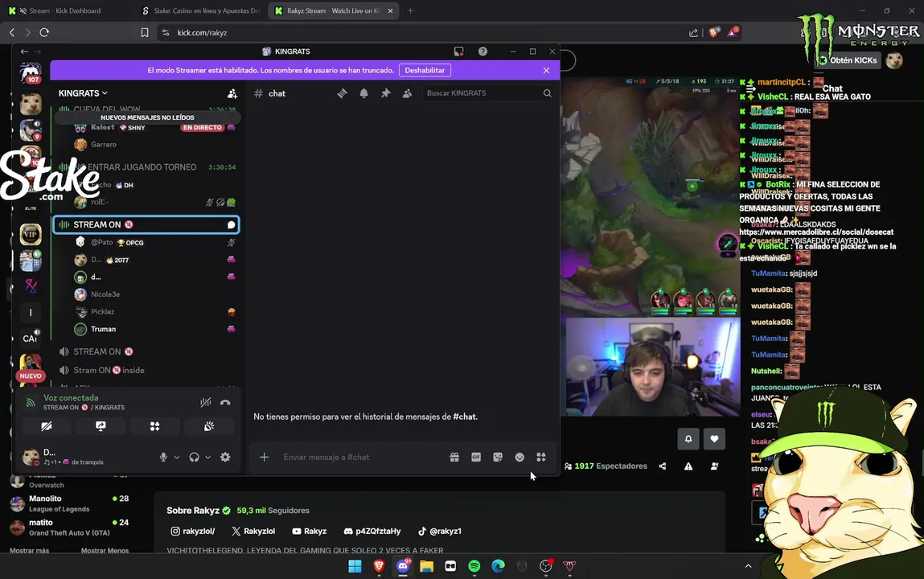Open the soundboard button in voice panel

[x=208, y=426]
